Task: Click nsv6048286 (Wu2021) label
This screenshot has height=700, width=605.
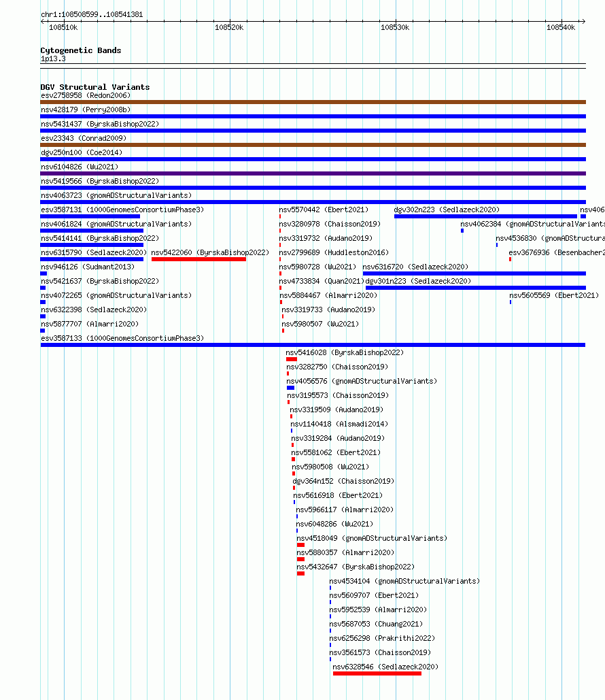Action: (334, 524)
